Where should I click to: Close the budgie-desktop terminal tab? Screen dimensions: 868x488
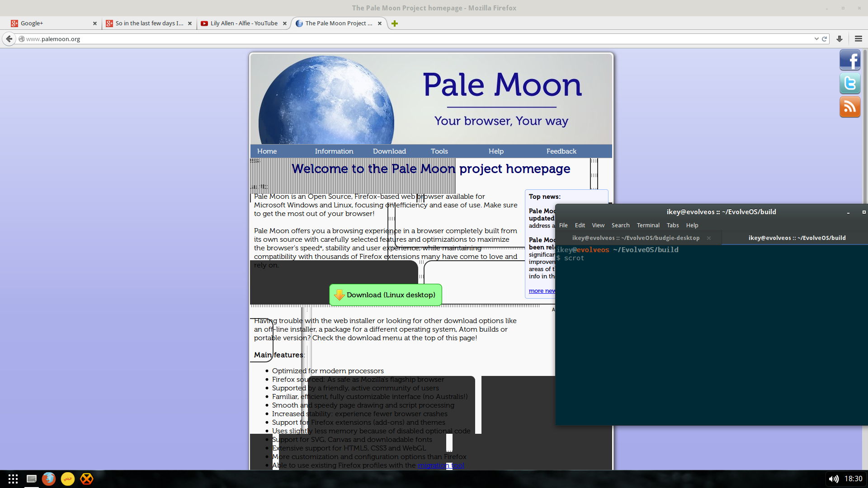coord(709,238)
